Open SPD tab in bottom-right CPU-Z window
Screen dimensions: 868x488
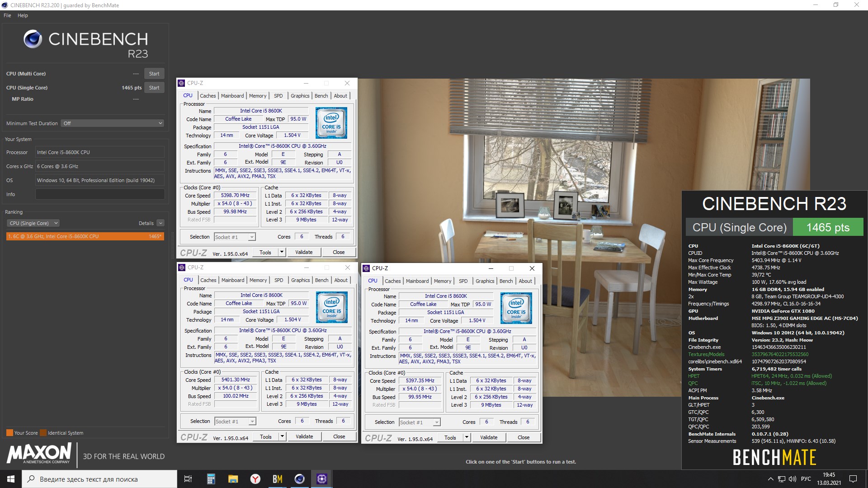[x=463, y=281]
